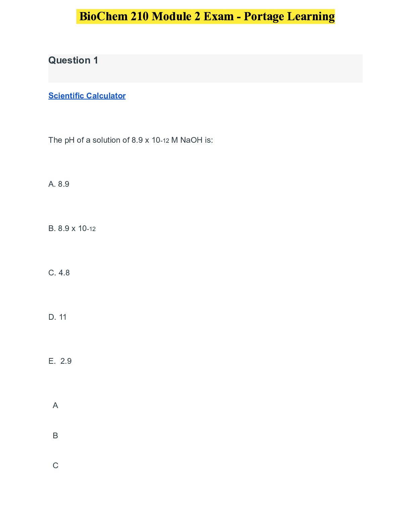Open the Scientific Calculator link

(x=87, y=96)
